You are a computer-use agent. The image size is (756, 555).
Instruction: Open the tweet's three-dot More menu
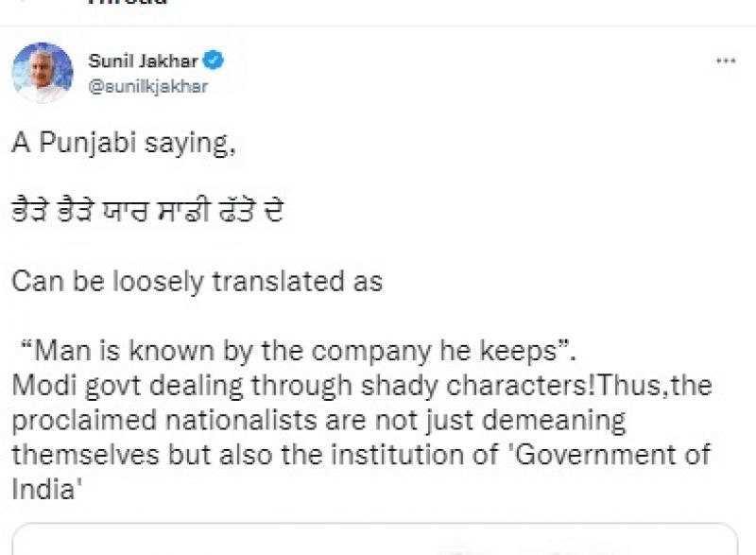pyautogui.click(x=725, y=61)
